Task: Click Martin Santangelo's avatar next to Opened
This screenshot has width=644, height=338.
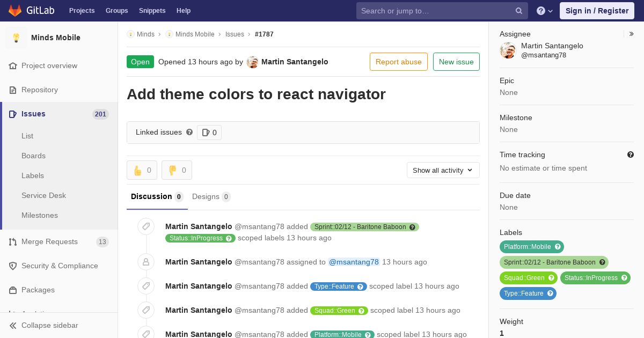Action: point(252,62)
